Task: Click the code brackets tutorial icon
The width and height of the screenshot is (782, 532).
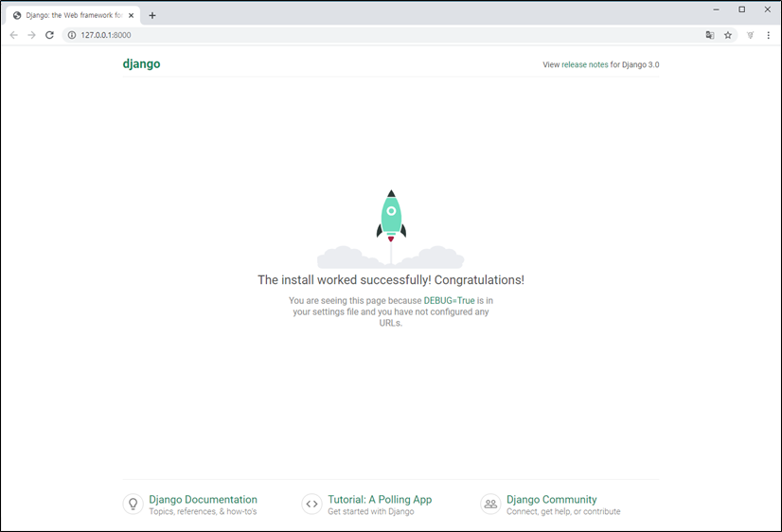Action: [x=311, y=505]
